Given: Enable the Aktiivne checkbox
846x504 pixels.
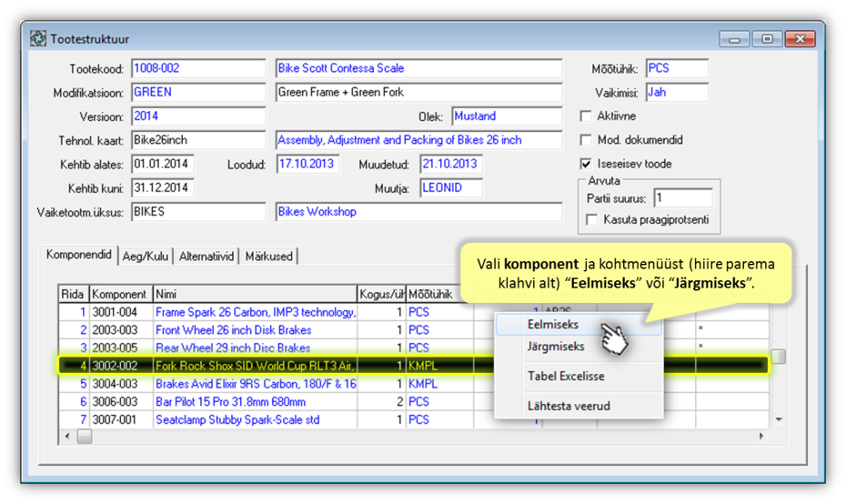Looking at the screenshot, I should coord(586,116).
